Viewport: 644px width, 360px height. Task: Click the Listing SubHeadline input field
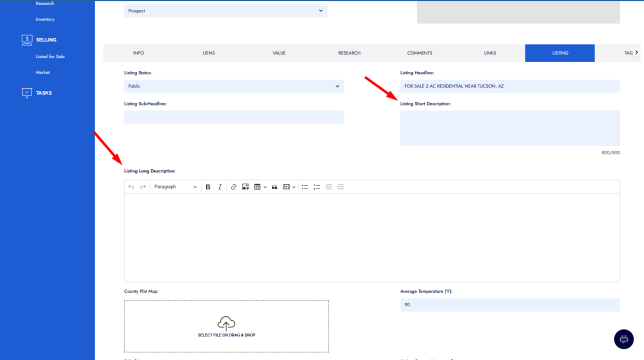pos(234,117)
